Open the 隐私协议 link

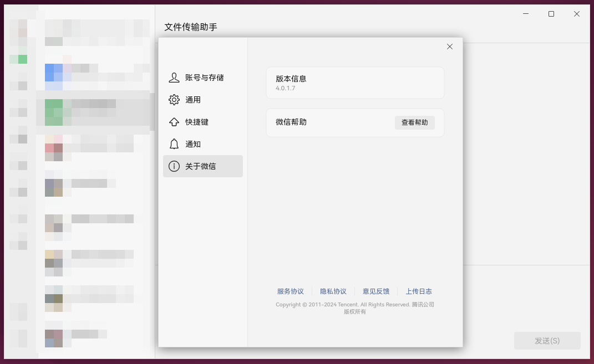pyautogui.click(x=333, y=291)
